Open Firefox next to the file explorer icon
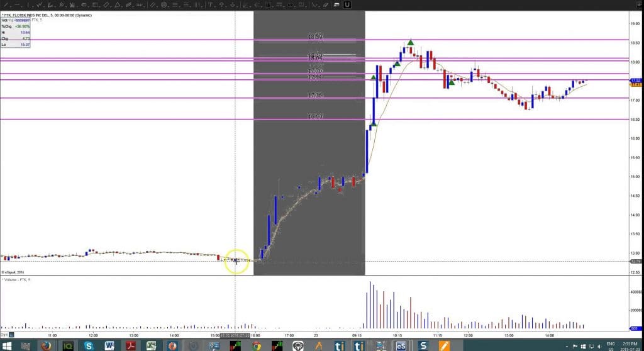Viewport: 644px width, 351px height. coord(46,346)
